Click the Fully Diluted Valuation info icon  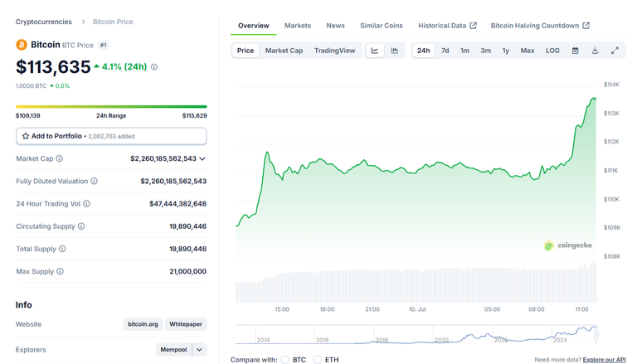coord(95,182)
